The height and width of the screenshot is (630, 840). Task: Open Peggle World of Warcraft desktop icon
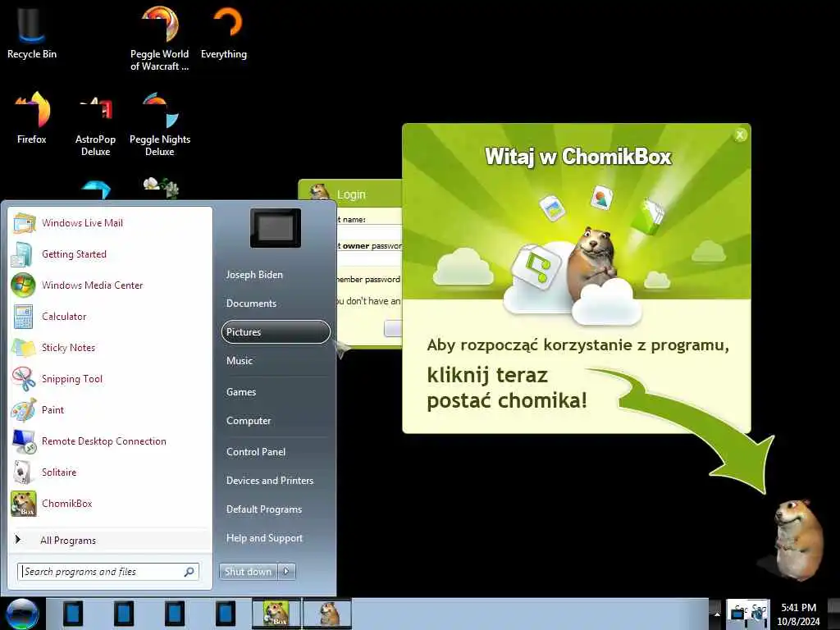[x=160, y=39]
